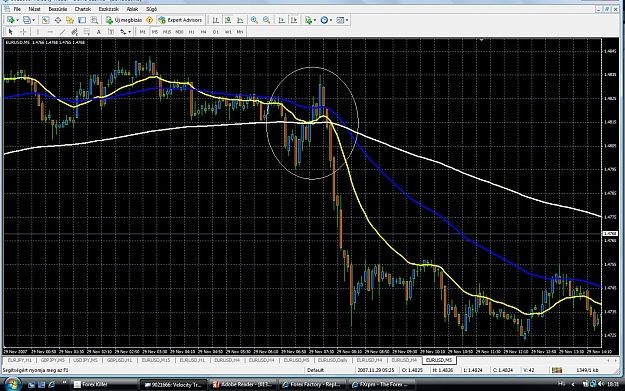Click the yellow MetaEditor diamond icon

150,20
